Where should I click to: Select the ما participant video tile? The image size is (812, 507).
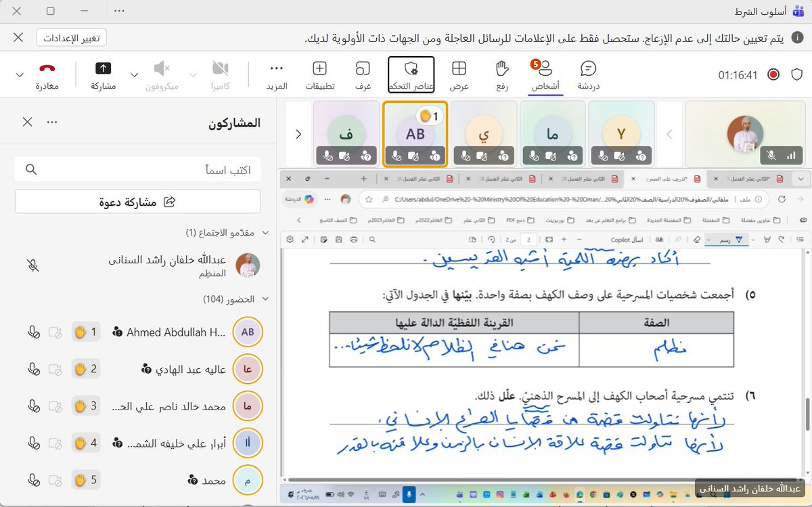coord(553,134)
